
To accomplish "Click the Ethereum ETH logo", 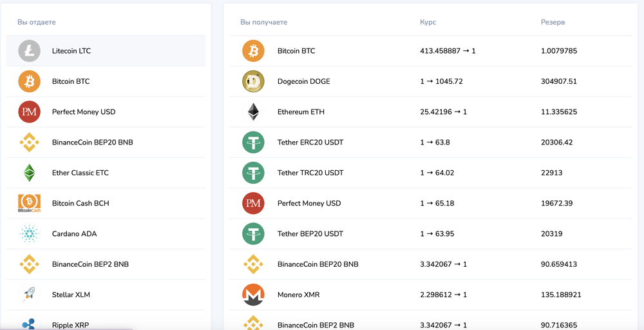I will point(253,112).
